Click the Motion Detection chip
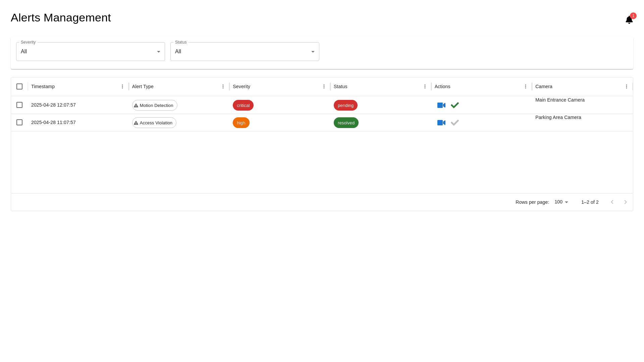Viewport: 644px width, 362px height. (155, 105)
